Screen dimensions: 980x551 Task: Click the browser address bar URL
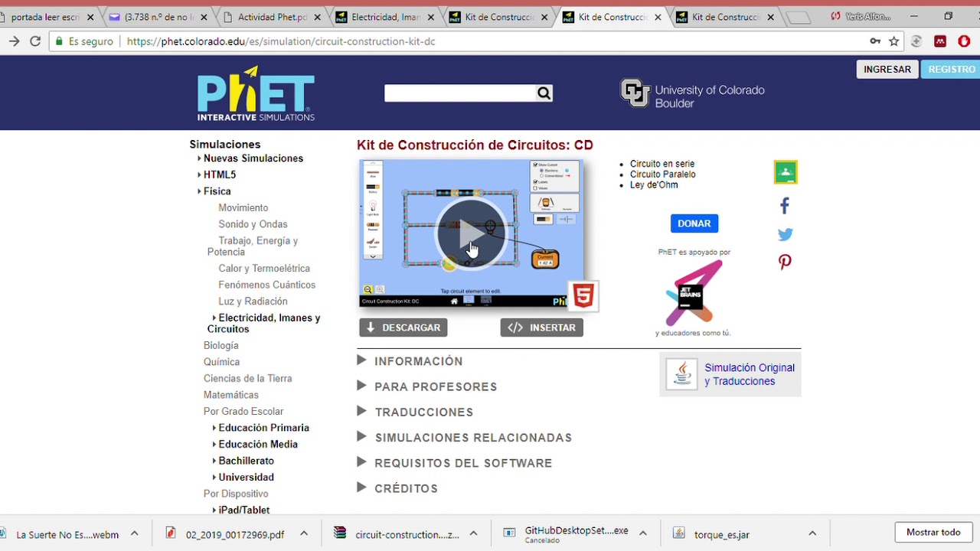tap(281, 41)
